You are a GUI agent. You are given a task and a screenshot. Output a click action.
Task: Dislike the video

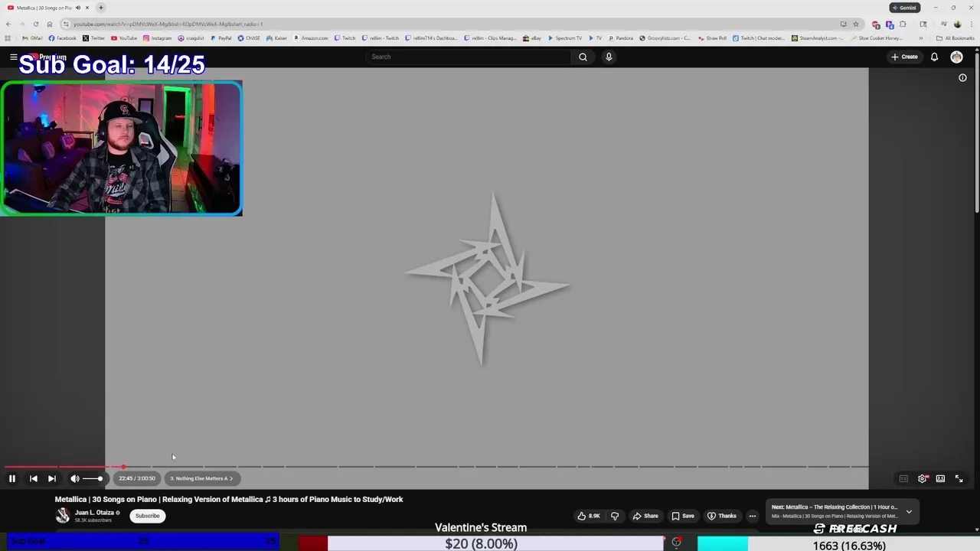[614, 516]
